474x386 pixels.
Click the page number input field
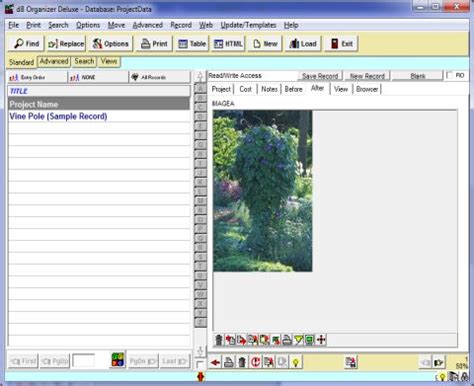(x=83, y=361)
